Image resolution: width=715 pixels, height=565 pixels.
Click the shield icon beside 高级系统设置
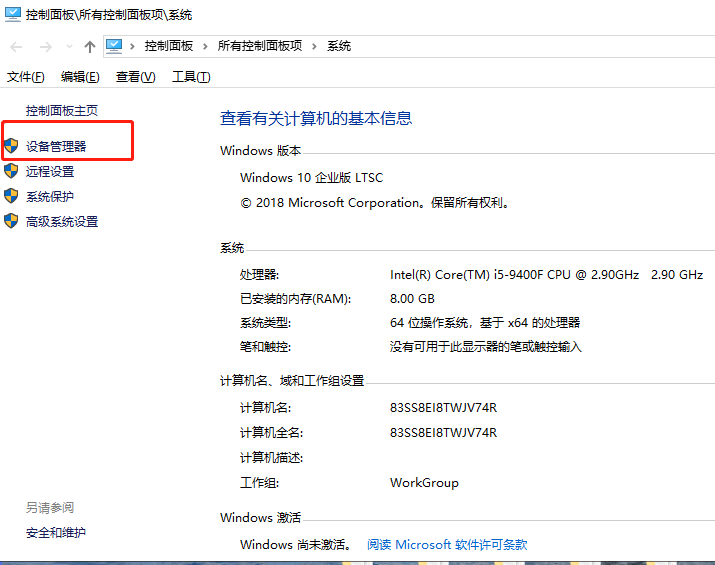pos(11,221)
